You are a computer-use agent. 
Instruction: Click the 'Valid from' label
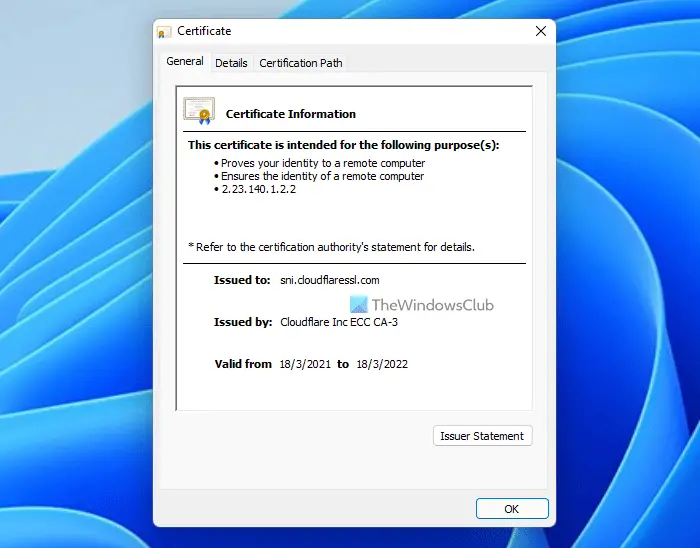pos(243,364)
